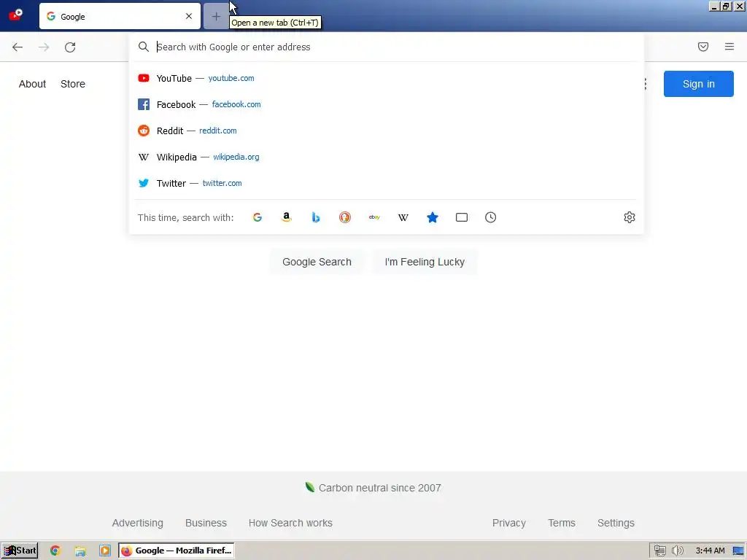
Task: Open the Privacy footer link
Action: (508, 523)
